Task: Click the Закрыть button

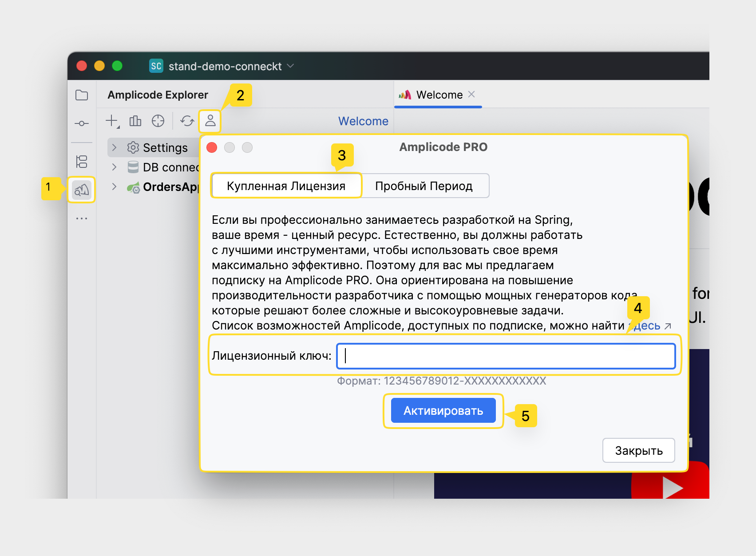Action: [639, 451]
